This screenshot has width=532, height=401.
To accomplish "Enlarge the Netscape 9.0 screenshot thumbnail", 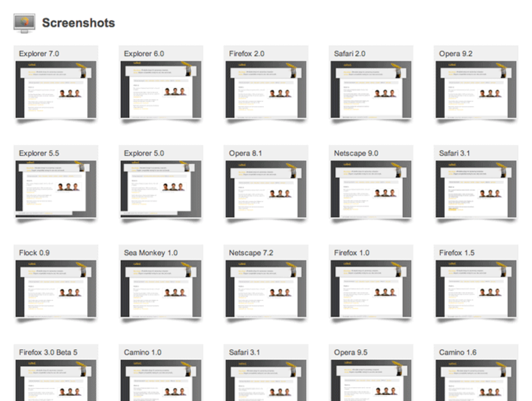I will tap(371, 189).
